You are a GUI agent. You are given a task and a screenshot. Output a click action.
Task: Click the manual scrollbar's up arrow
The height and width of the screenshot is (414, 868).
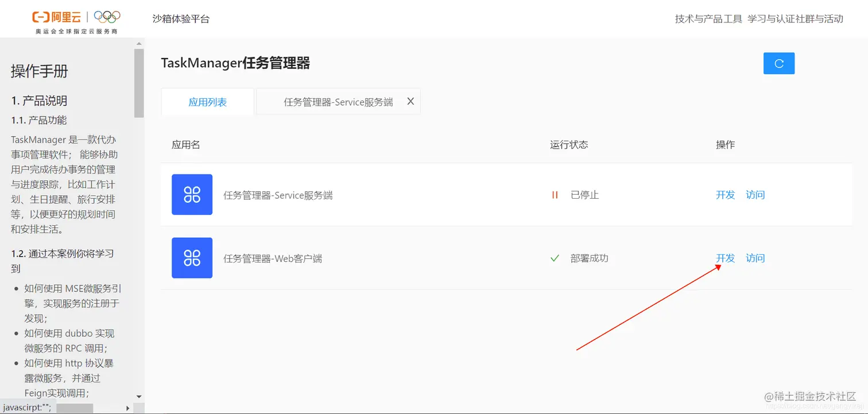(x=139, y=44)
